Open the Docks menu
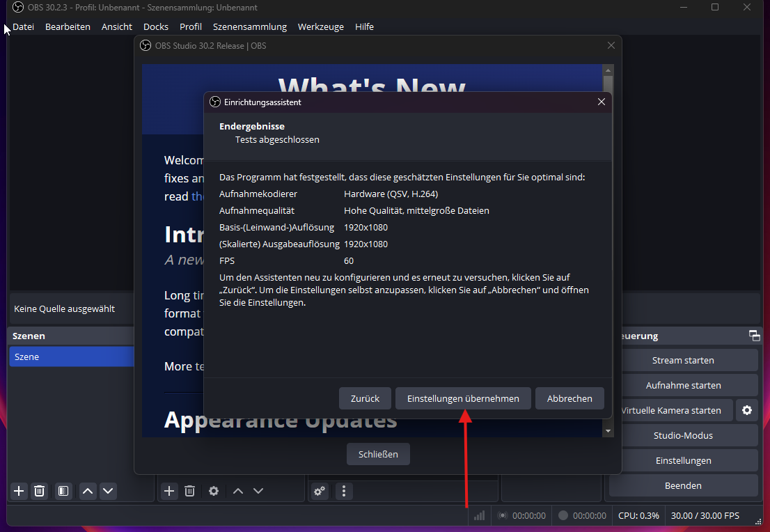The image size is (770, 532). click(x=156, y=27)
